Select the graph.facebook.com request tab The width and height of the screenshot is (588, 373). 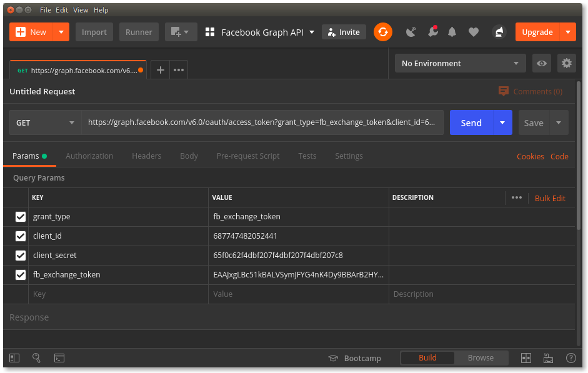pos(78,70)
